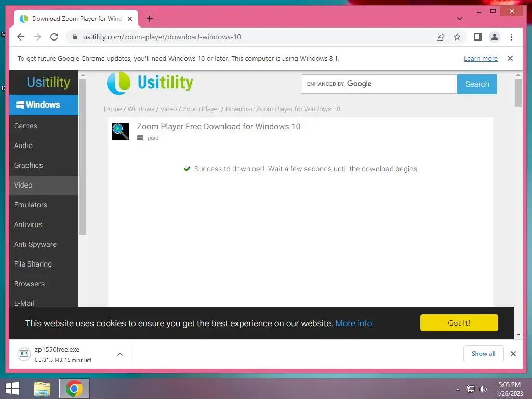Image resolution: width=532 pixels, height=399 pixels.
Task: Select the Windows sidebar section
Action: [44, 105]
